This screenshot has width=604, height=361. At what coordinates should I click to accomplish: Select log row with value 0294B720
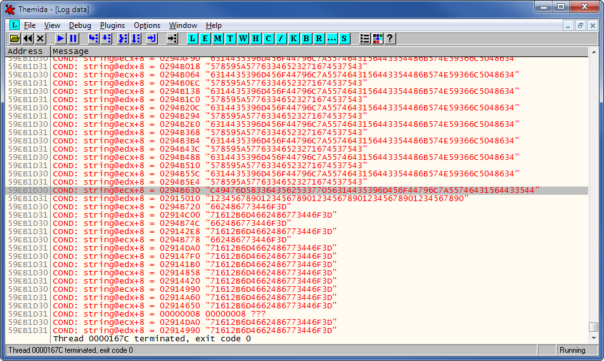coord(297,207)
